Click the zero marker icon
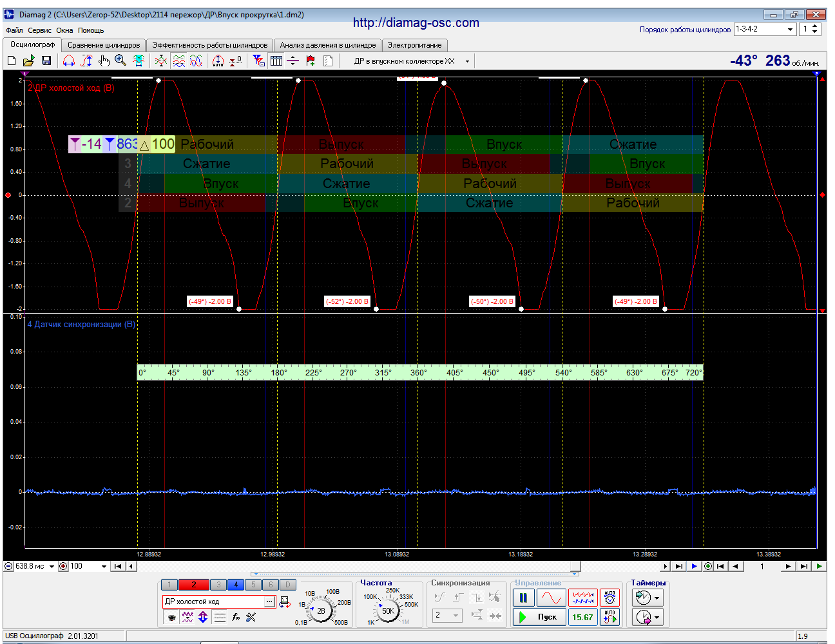The height and width of the screenshot is (644, 835). 236,61
